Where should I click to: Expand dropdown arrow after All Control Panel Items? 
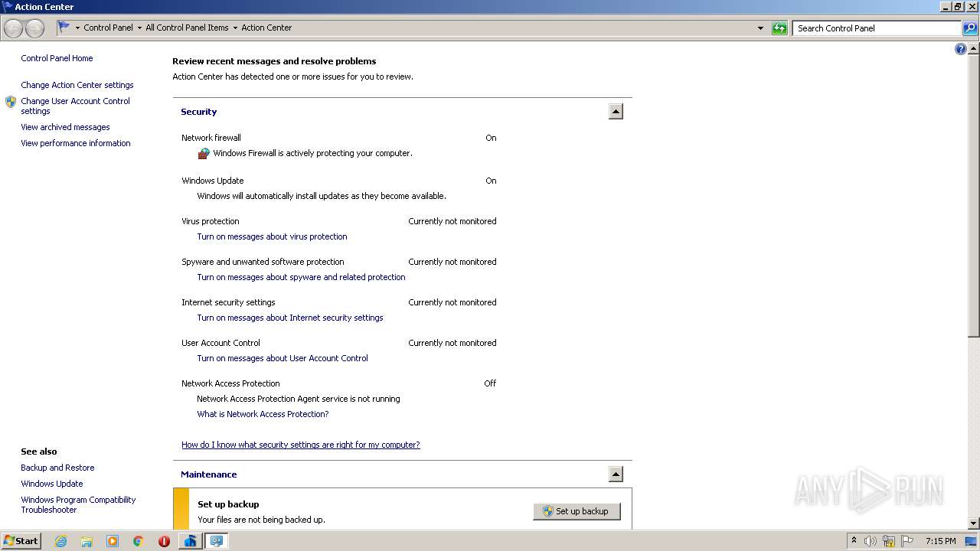[235, 28]
